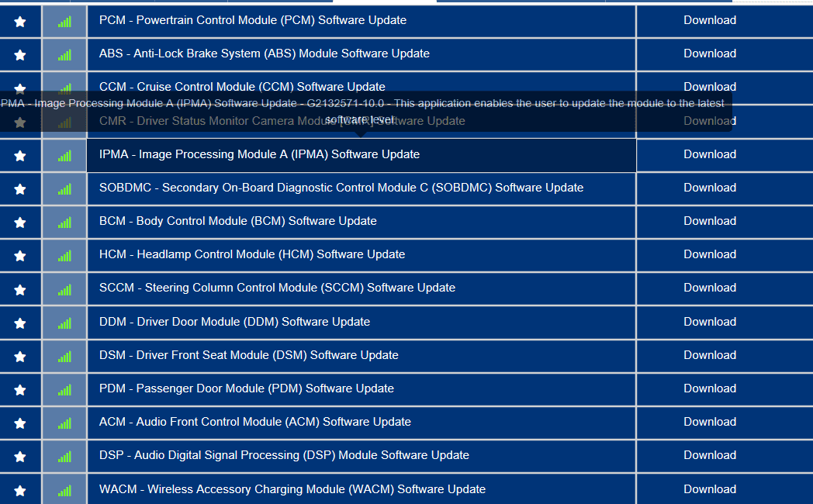Click signal bars icon for HCM row

[x=64, y=256]
